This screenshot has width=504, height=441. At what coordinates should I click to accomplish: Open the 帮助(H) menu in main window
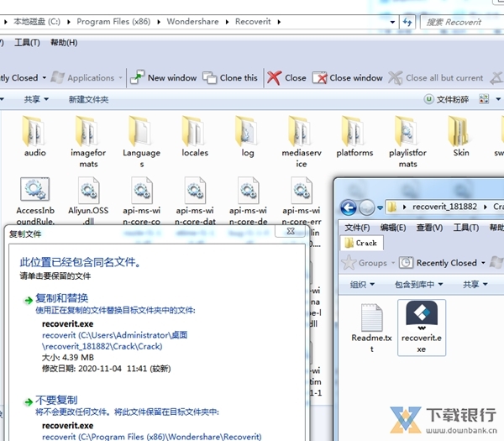pos(64,43)
